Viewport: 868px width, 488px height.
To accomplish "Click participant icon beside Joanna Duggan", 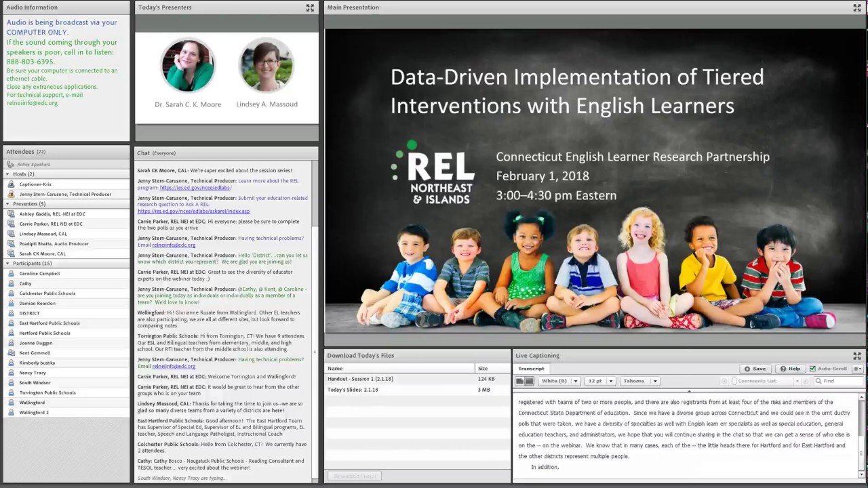I will click(x=12, y=343).
